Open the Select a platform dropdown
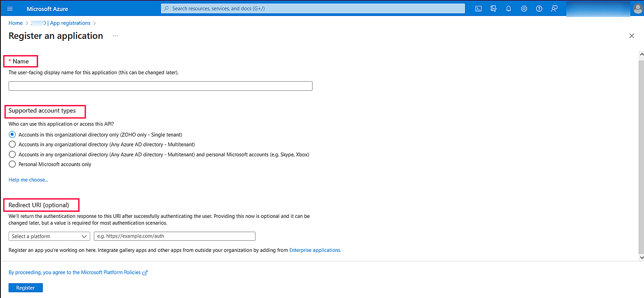This screenshot has height=298, width=644. pos(49,236)
